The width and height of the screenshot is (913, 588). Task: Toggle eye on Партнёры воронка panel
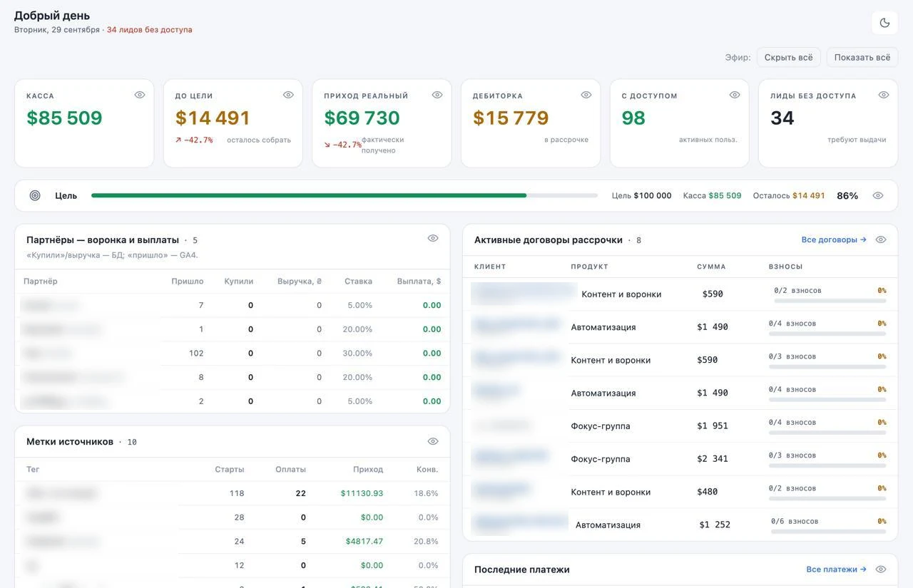tap(433, 238)
